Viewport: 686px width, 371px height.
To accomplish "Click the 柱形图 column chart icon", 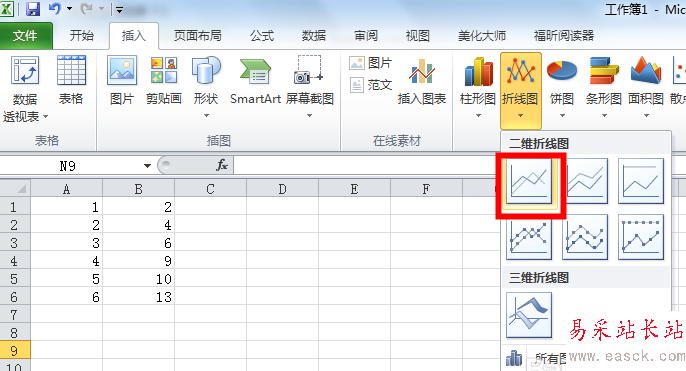I will (x=478, y=71).
